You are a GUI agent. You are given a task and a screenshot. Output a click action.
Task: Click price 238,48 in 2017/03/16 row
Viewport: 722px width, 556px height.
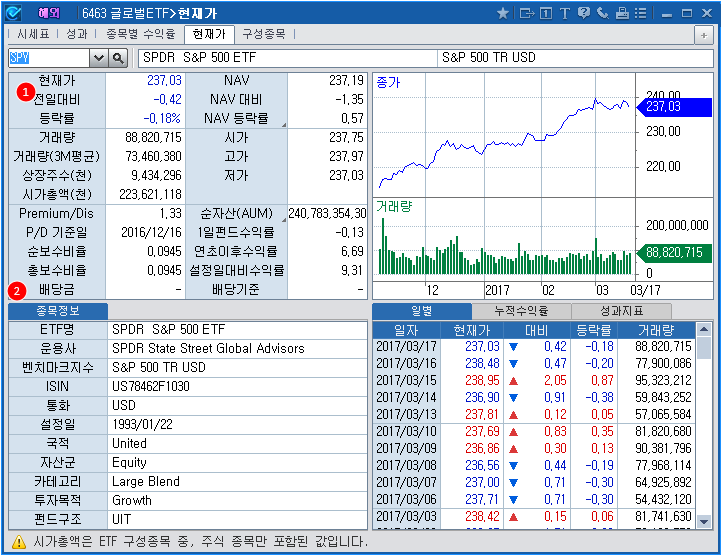482,363
